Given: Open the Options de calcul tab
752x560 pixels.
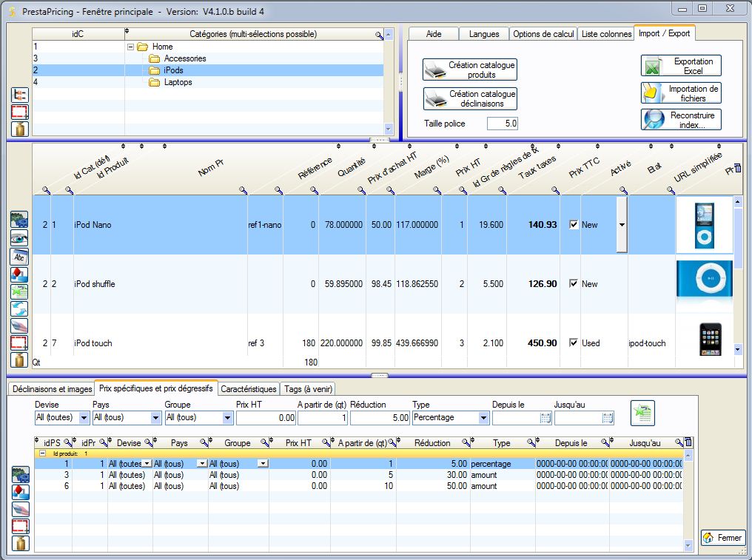Looking at the screenshot, I should (x=543, y=34).
